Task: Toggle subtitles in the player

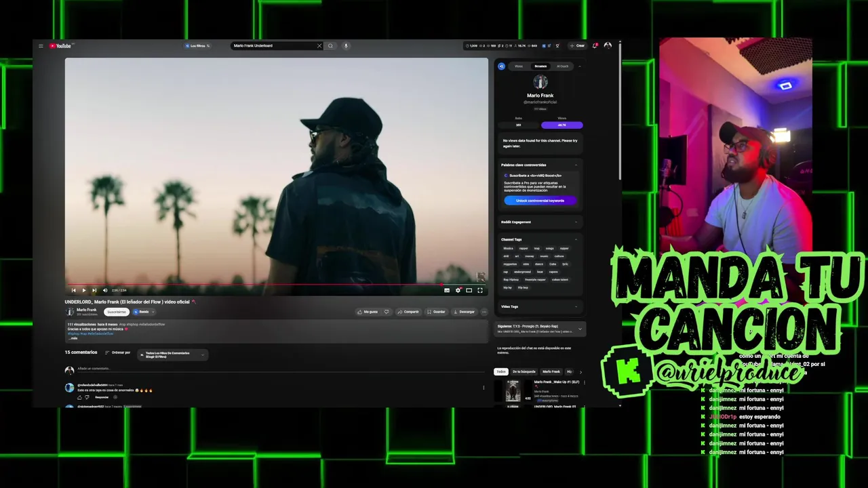Action: coord(447,290)
